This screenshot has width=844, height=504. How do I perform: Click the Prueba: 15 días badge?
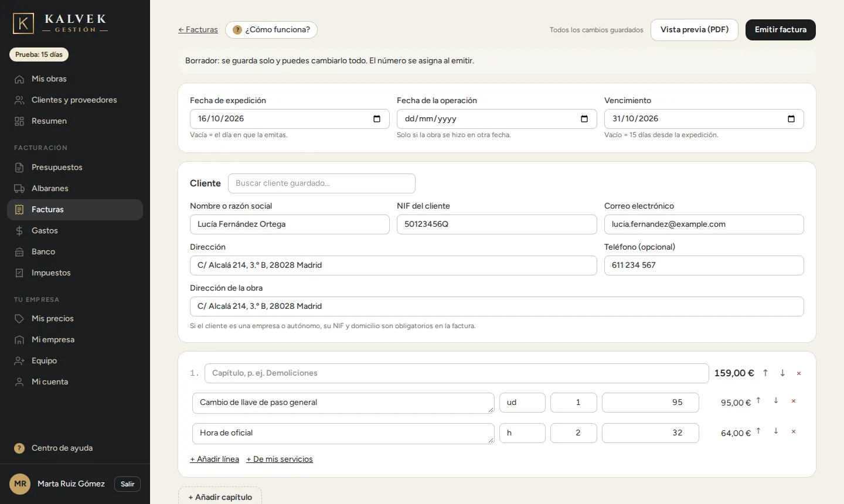point(39,55)
